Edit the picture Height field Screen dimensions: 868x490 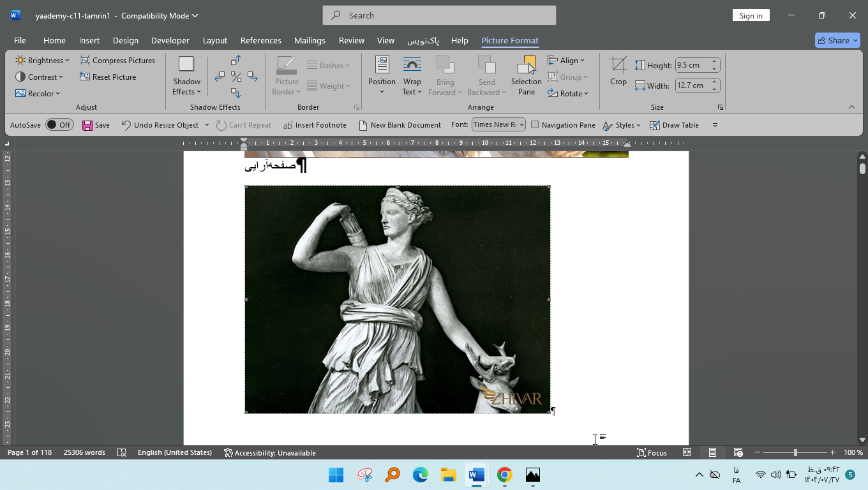tap(693, 64)
